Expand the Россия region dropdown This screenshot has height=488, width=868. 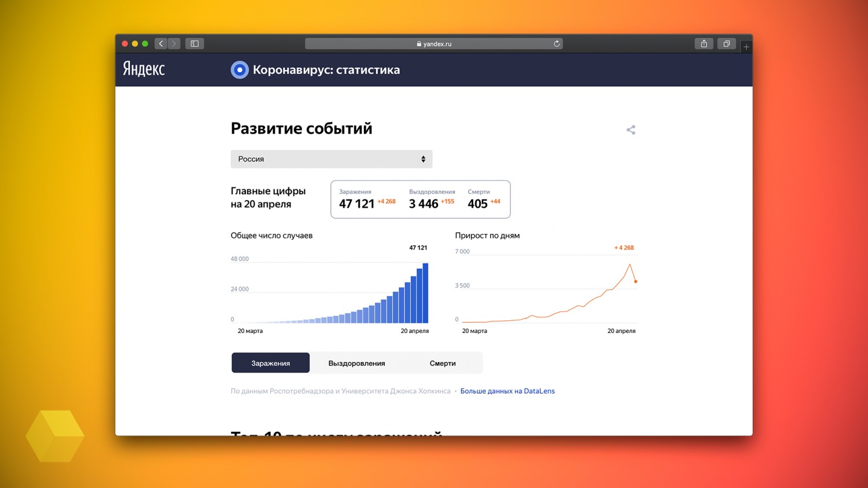click(x=332, y=159)
